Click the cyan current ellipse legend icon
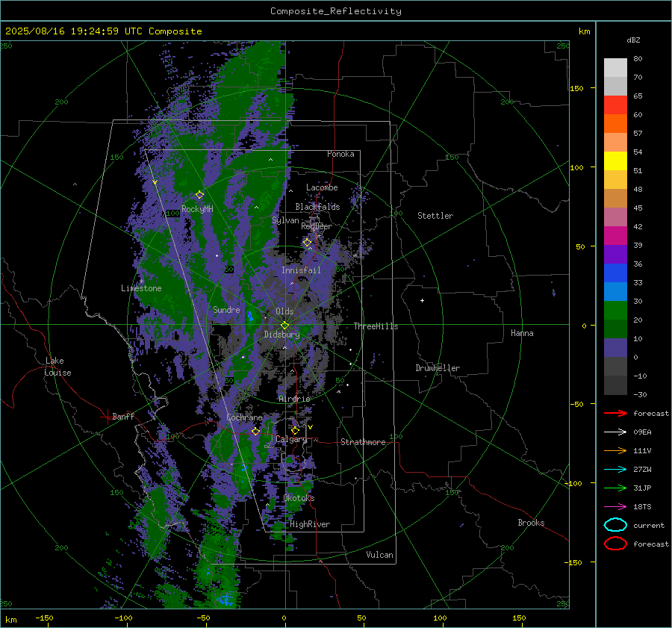The height and width of the screenshot is (628, 672). pyautogui.click(x=615, y=525)
